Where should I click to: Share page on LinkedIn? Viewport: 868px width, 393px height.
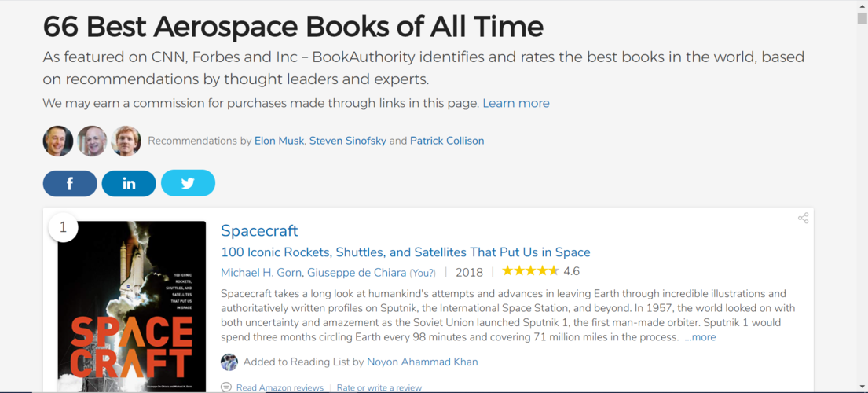[x=129, y=184]
